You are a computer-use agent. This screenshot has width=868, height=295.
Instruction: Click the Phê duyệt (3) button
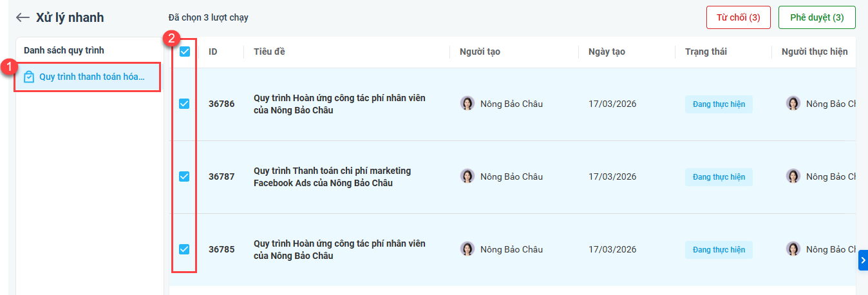[x=816, y=17]
